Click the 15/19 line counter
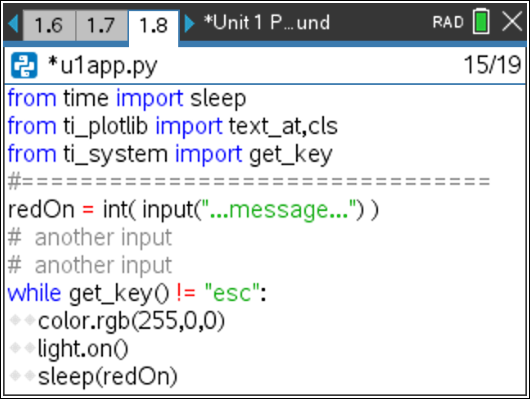This screenshot has height=399, width=530. click(492, 65)
